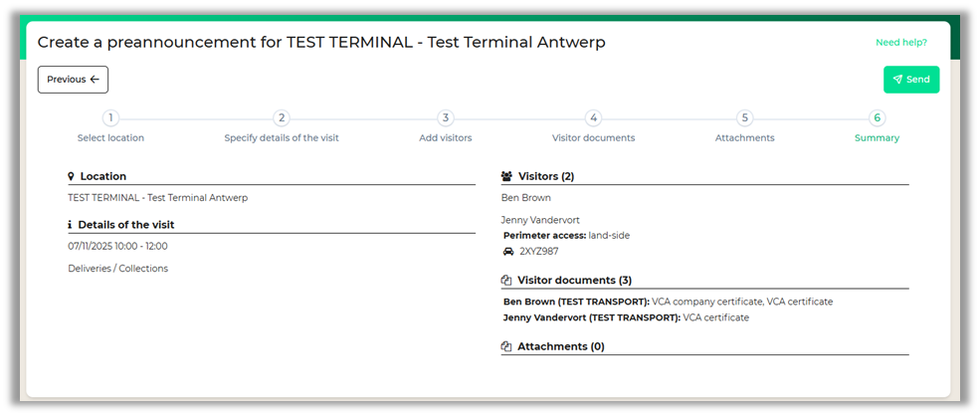Click the license plate 2XYZ987

[x=538, y=252]
